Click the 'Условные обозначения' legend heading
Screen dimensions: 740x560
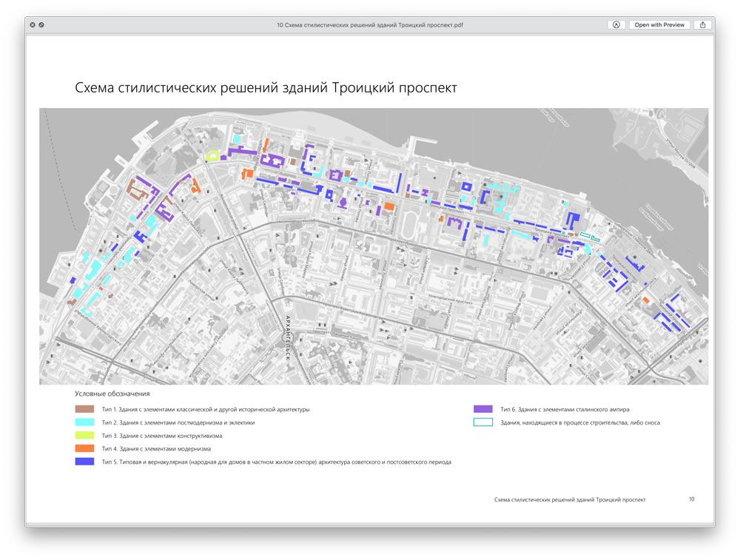(112, 394)
